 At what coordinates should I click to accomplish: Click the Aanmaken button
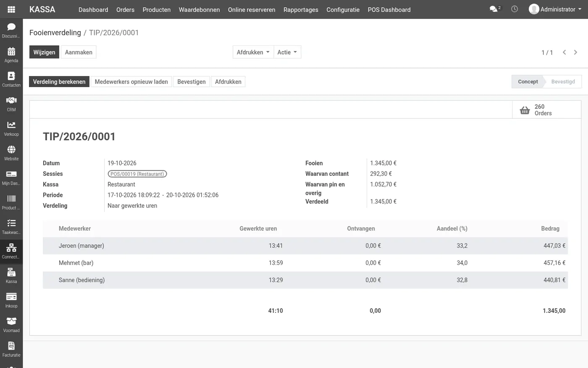tap(79, 52)
